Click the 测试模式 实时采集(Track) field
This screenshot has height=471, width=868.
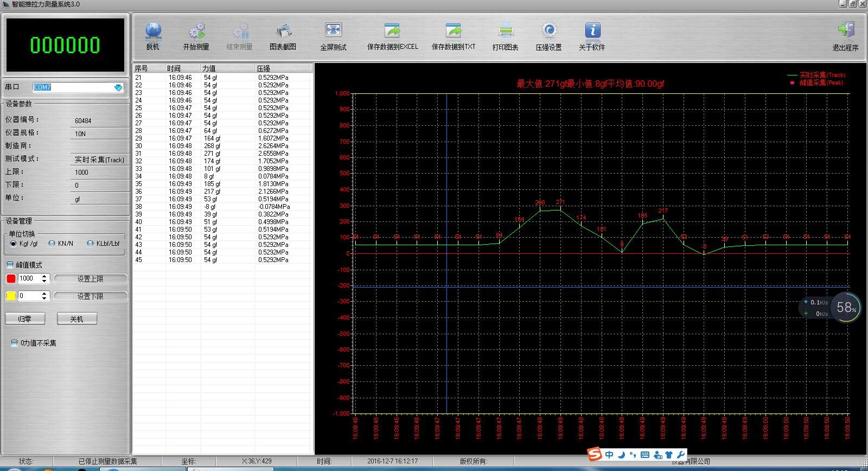[100, 160]
